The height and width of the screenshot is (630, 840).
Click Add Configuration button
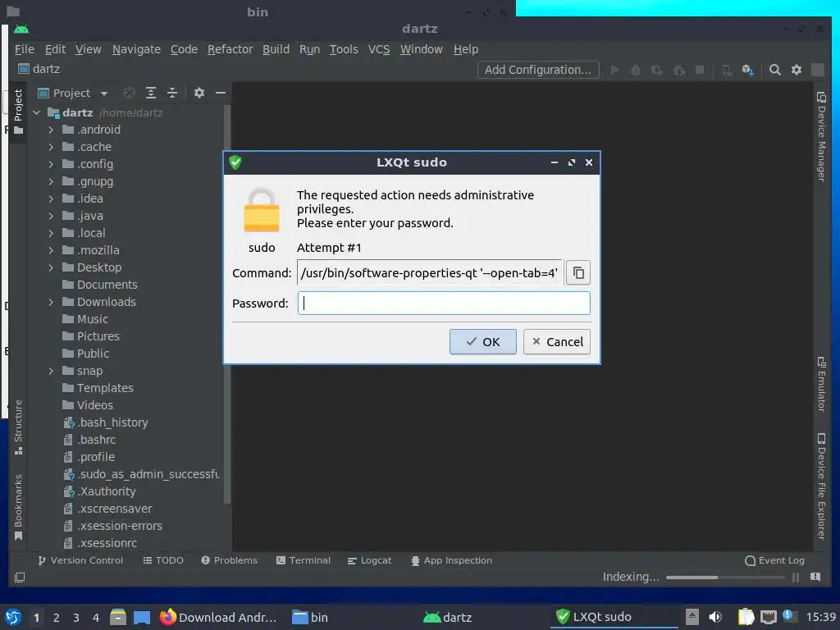coord(538,70)
